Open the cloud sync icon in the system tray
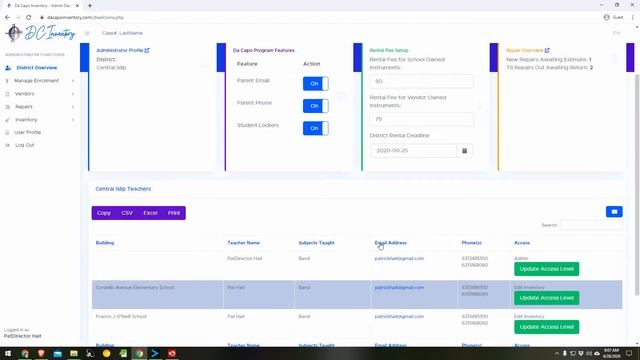640x360 pixels. coord(597,353)
